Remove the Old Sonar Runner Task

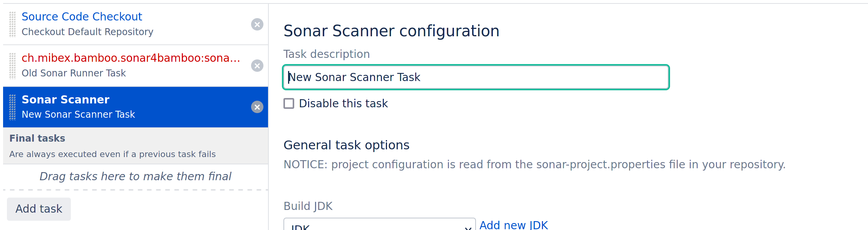point(257,66)
